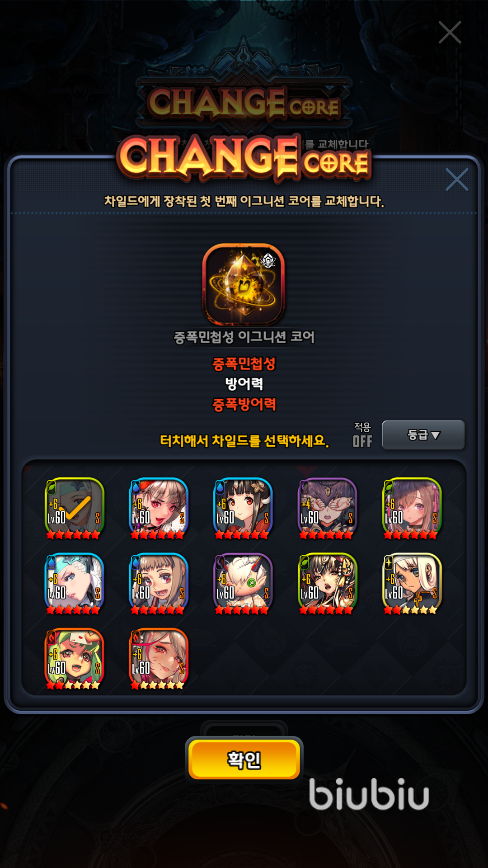Image resolution: width=488 pixels, height=868 pixels.
Task: Select the checked green-haired child portrait
Action: point(74,508)
